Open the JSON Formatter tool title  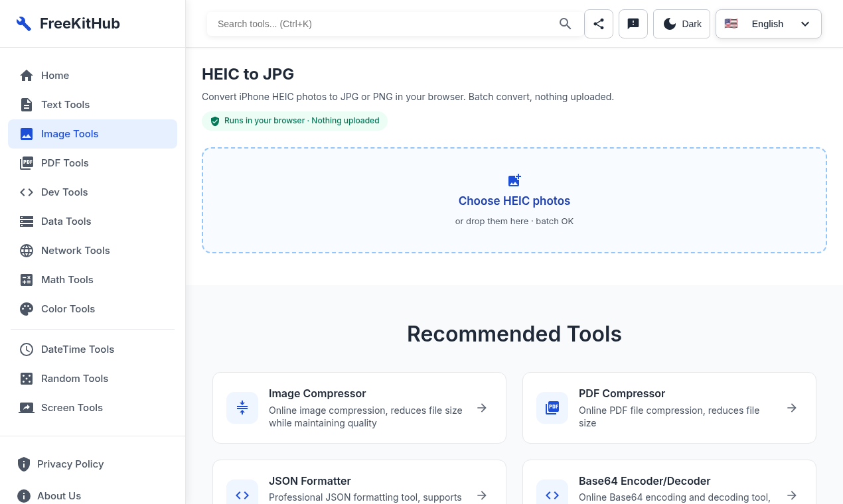click(310, 481)
